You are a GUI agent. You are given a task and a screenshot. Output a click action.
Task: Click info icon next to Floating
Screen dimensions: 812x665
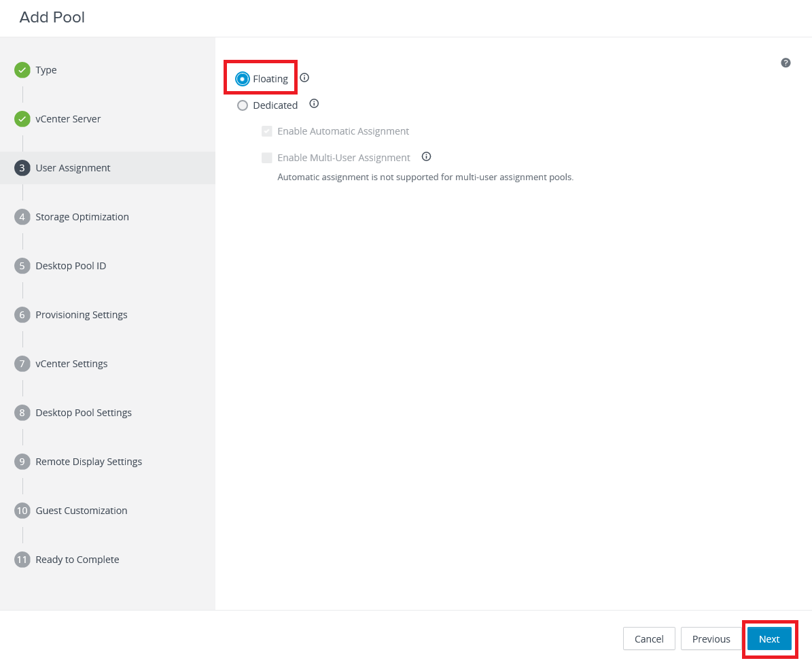pyautogui.click(x=304, y=78)
